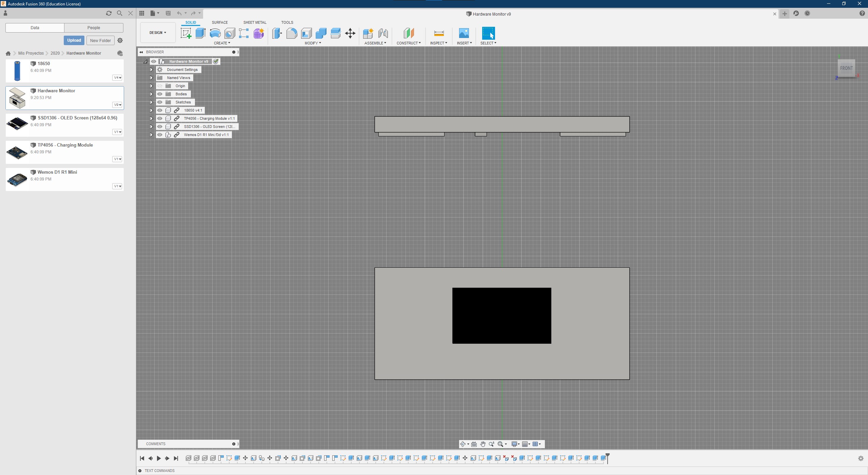This screenshot has height=475, width=868.
Task: Expand Named Views node
Action: click(151, 78)
